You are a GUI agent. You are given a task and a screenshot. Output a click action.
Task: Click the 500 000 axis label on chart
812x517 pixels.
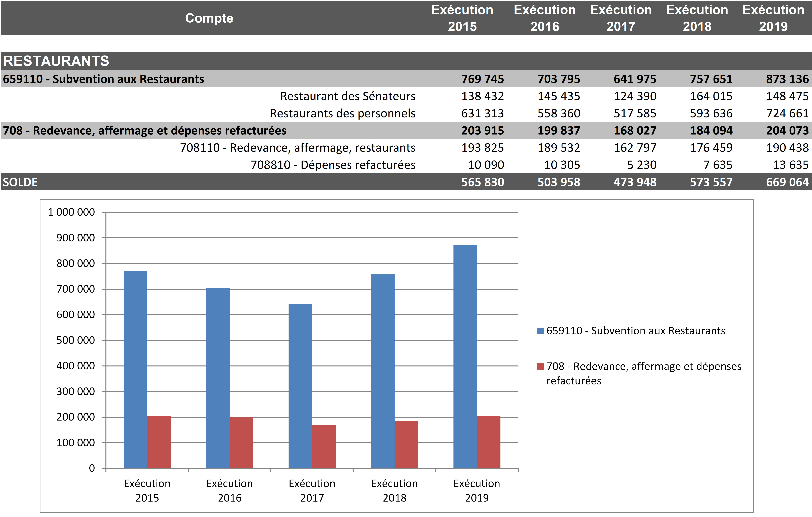coord(75,340)
